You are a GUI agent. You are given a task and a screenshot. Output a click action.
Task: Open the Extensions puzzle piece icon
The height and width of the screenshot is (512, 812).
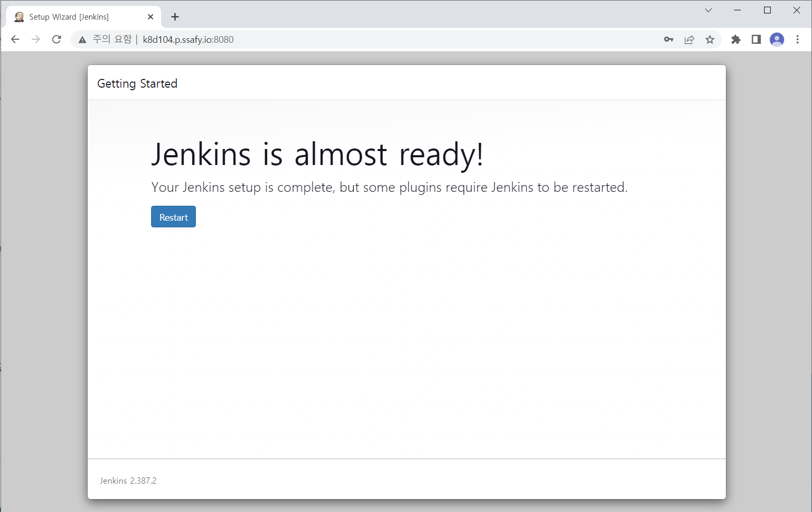coord(736,39)
